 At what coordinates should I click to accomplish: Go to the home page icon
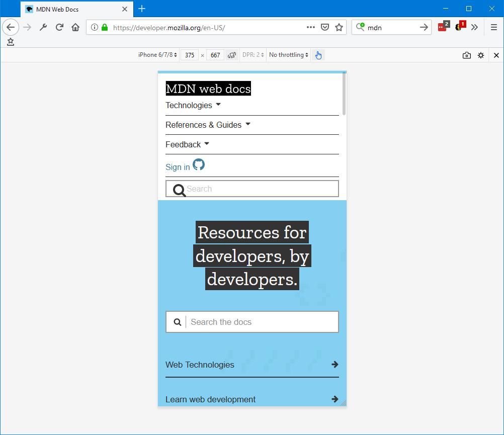tap(75, 27)
